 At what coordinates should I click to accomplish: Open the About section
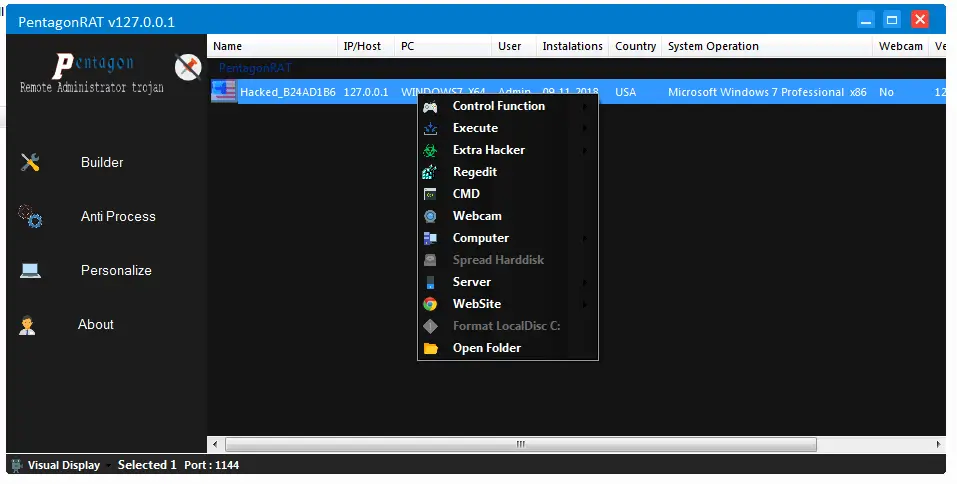click(x=95, y=325)
